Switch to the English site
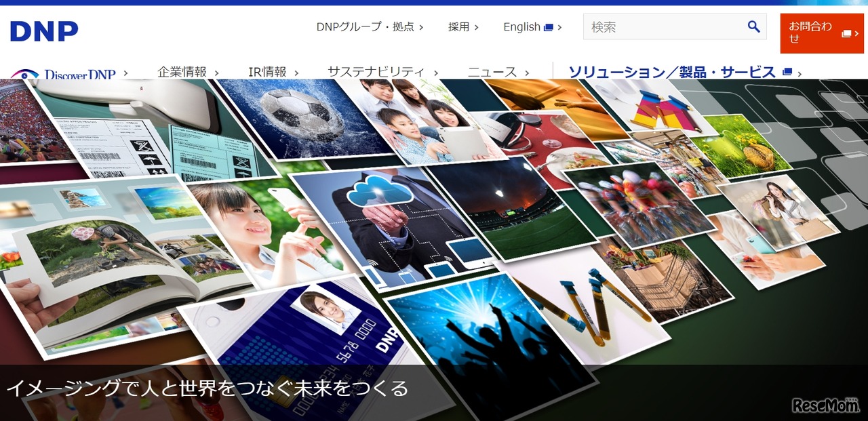Viewport: 868px width, 421px height. 521,27
